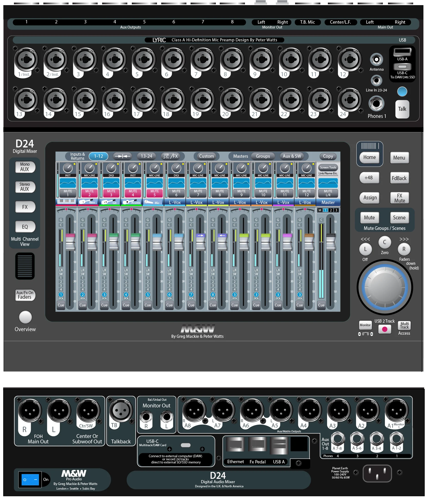The height and width of the screenshot is (504, 426).
Task: Toggle the +48 phantom power button
Action: tap(369, 178)
